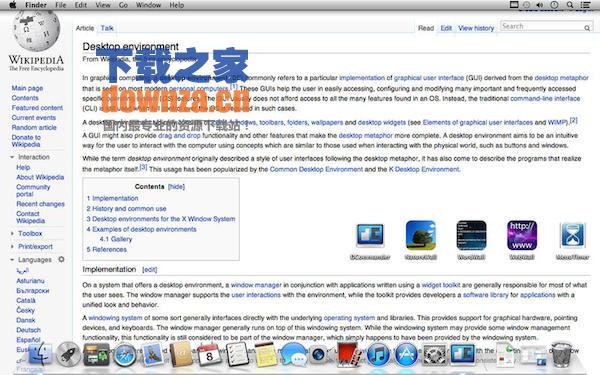
Task: Open the 'About Wikipedia' sidebar link
Action: pos(40,177)
